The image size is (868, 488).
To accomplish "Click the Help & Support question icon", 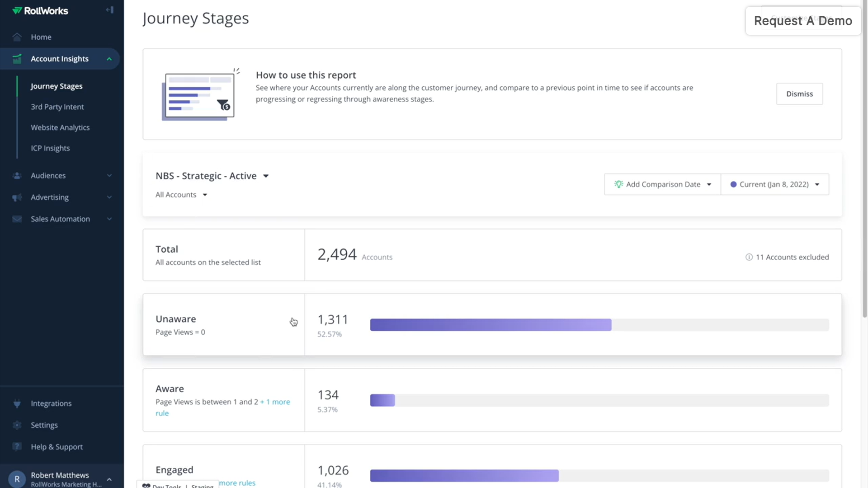I will click(17, 447).
